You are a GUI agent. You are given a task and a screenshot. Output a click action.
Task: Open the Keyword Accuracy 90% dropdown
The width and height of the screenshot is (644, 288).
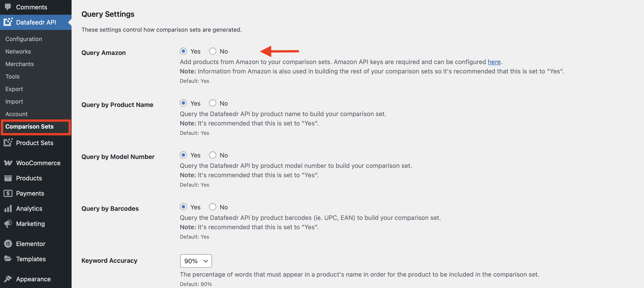click(x=196, y=261)
